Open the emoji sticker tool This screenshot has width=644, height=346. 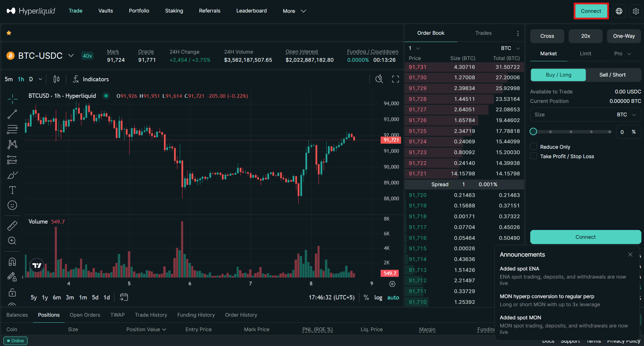click(x=12, y=205)
